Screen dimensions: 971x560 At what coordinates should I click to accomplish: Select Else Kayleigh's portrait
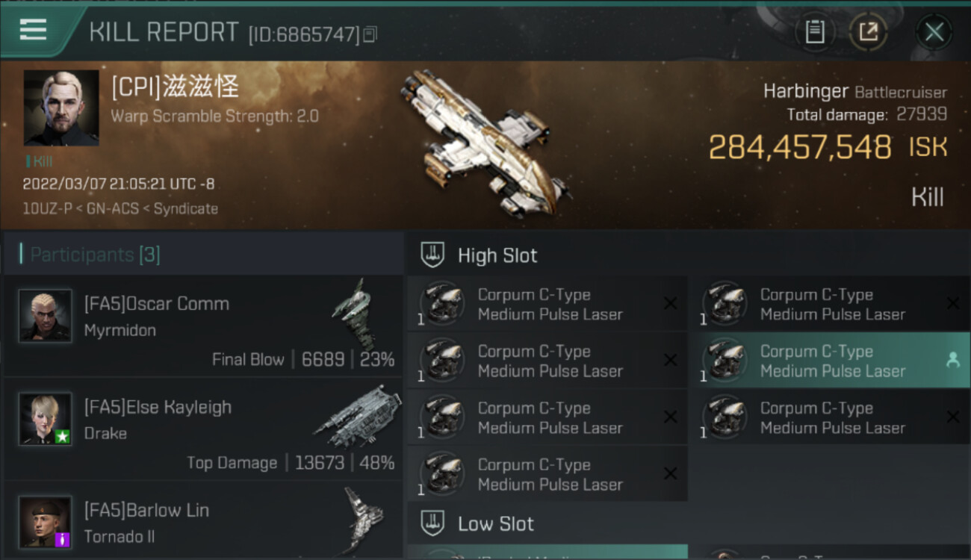46,419
